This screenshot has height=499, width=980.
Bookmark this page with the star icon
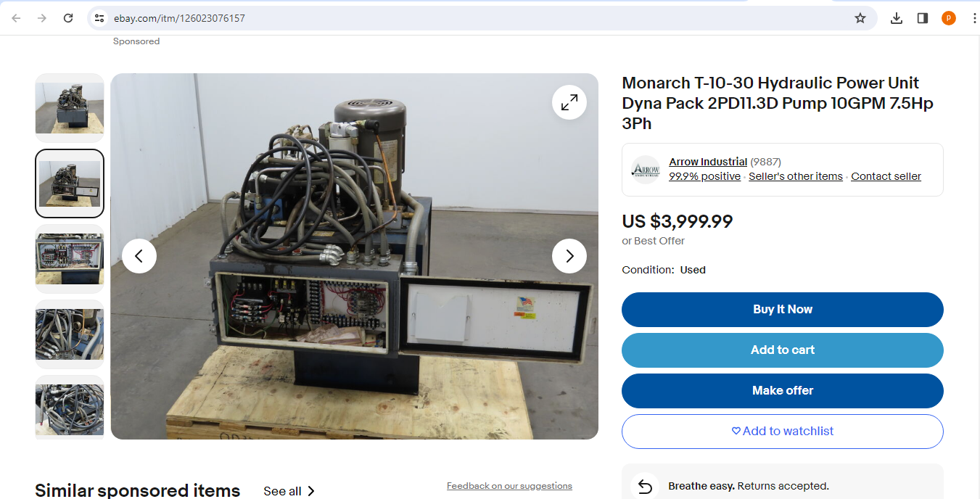[860, 18]
